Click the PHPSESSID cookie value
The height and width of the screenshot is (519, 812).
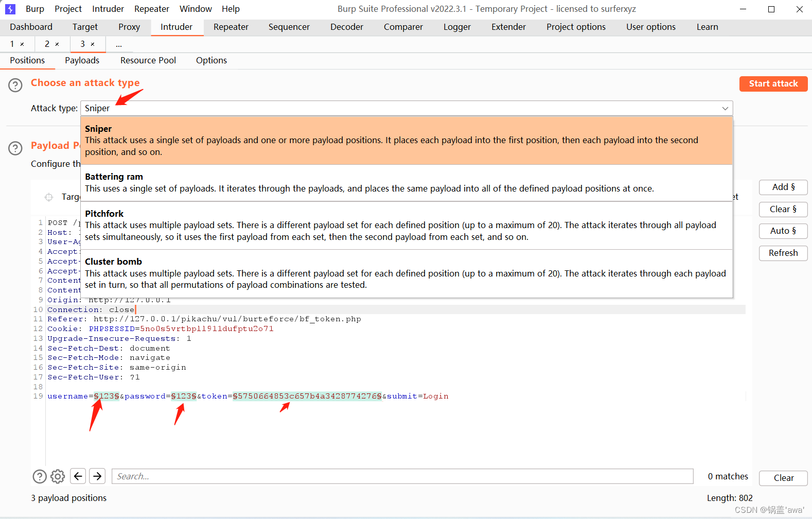(x=207, y=328)
